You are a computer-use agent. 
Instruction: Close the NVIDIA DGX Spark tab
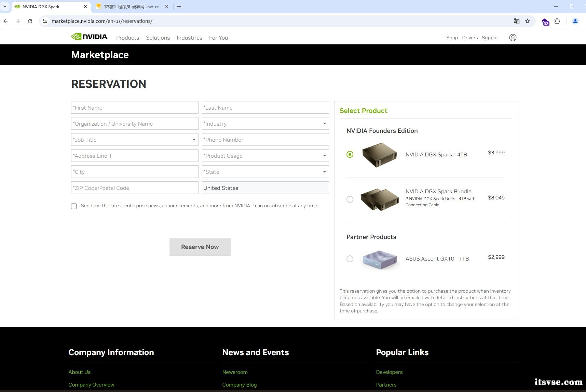pyautogui.click(x=85, y=6)
